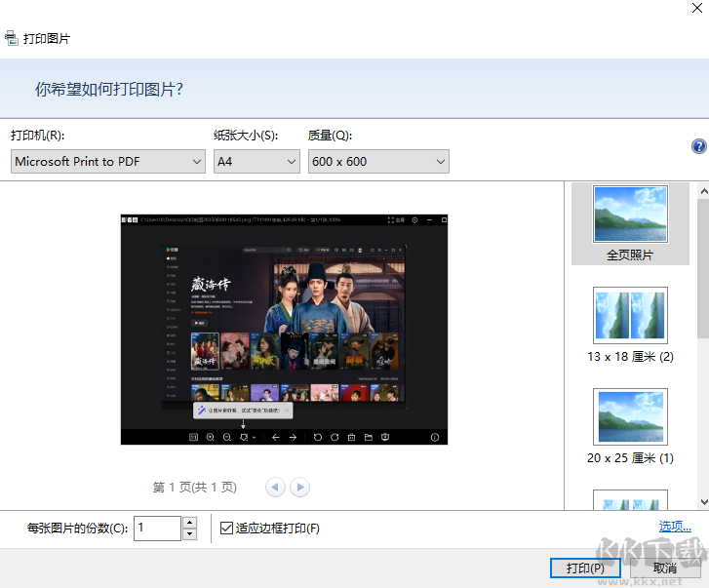Open the 质量 600 x 600 dropdown

pos(377,162)
